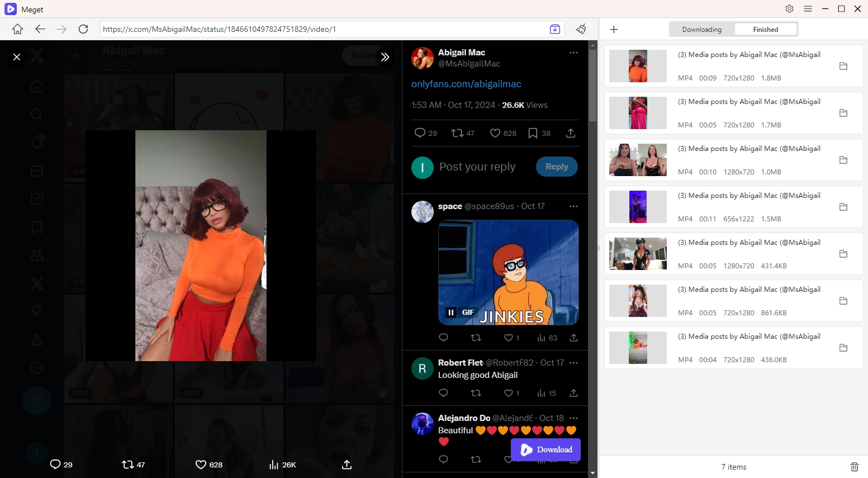Viewport: 868px width, 478px height.
Task: Click the scrollbar down arrow
Action: (x=592, y=473)
